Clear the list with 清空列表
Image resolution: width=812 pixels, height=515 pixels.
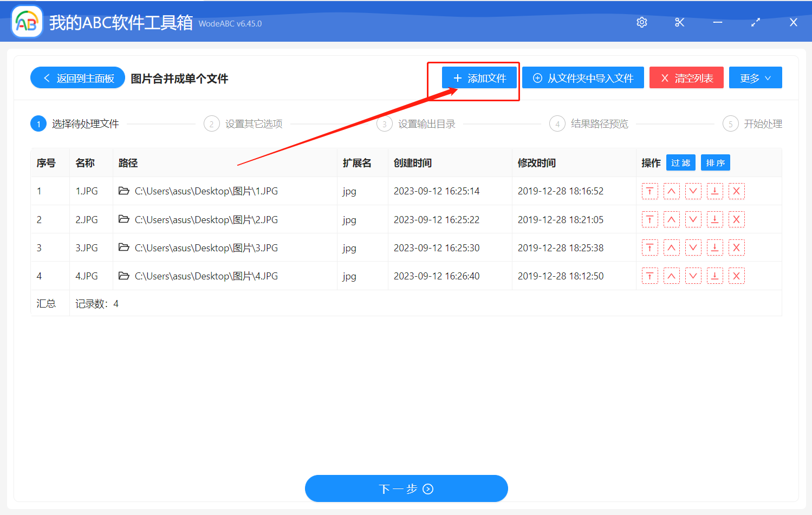pos(686,77)
